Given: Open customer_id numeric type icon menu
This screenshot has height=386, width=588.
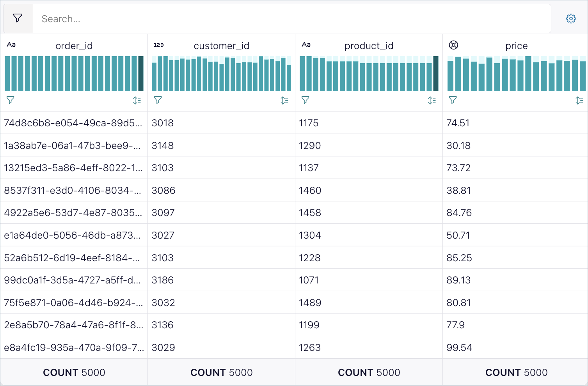Looking at the screenshot, I should [159, 45].
